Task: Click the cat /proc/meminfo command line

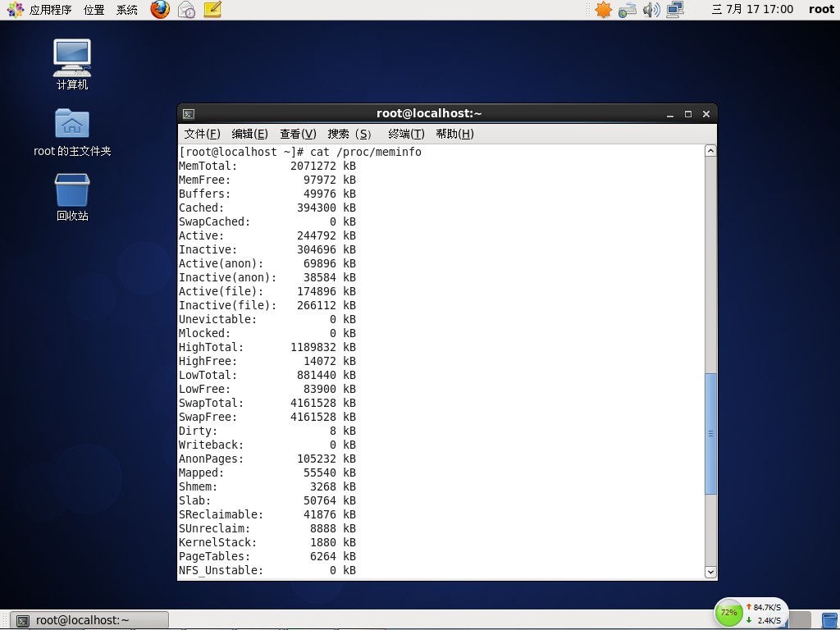Action: [x=300, y=152]
